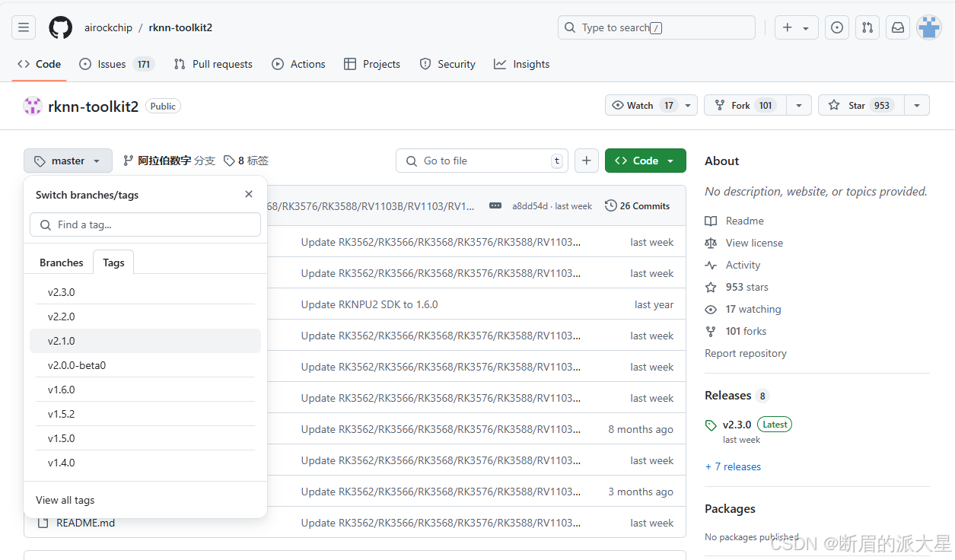Open the Releases heading link

tap(737, 396)
